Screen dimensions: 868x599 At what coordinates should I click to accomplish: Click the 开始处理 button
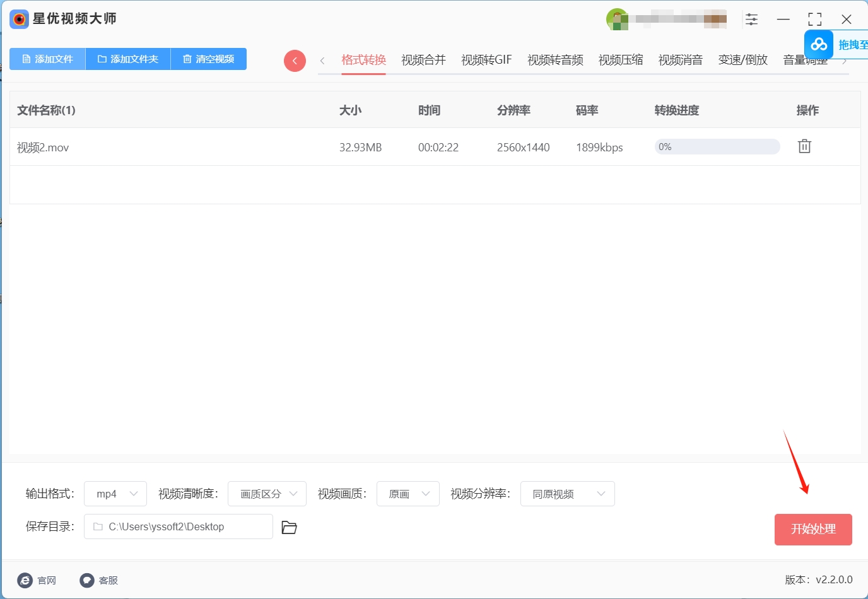click(x=813, y=529)
